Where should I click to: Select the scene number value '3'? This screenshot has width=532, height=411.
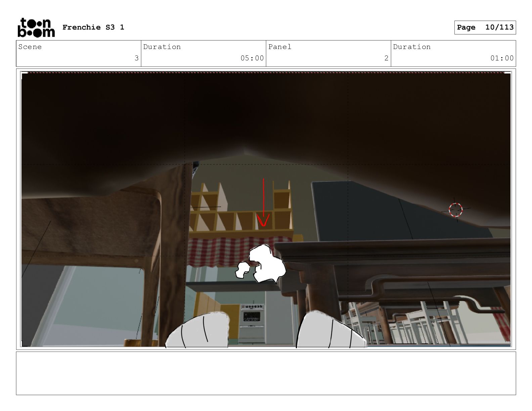point(136,58)
